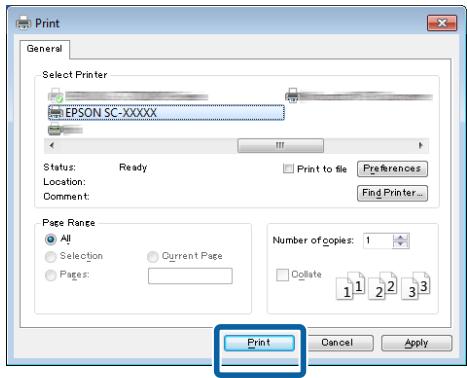Click the Ready status text
The width and height of the screenshot is (467, 378).
pos(133,167)
